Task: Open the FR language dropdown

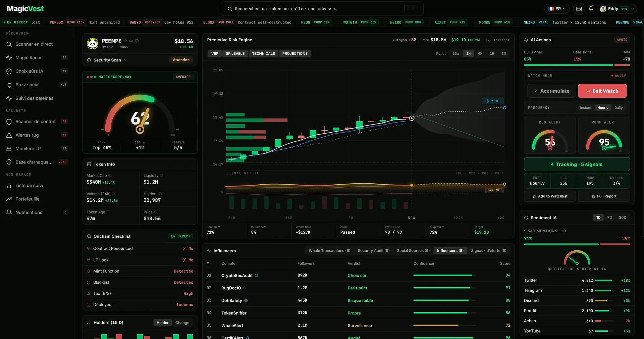Action: tap(556, 9)
